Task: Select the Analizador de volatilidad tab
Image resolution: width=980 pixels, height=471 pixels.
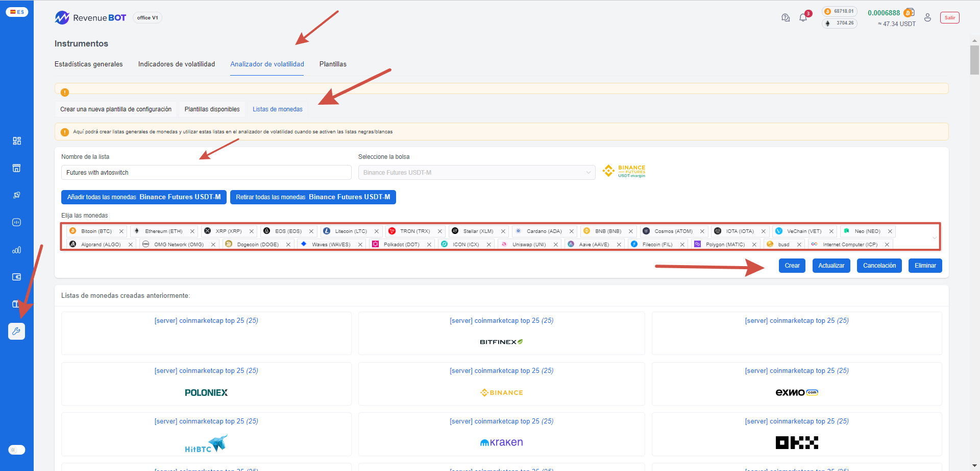Action: point(267,64)
